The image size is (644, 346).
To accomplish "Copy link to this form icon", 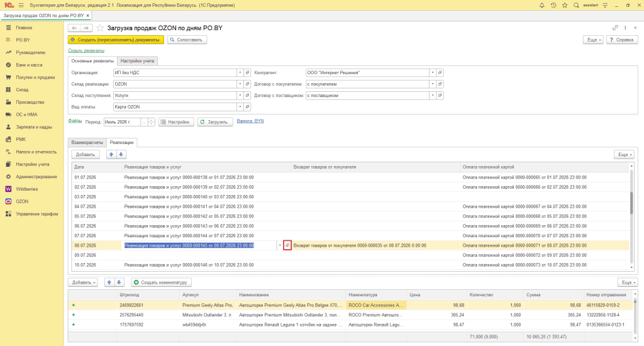I will point(615,28).
